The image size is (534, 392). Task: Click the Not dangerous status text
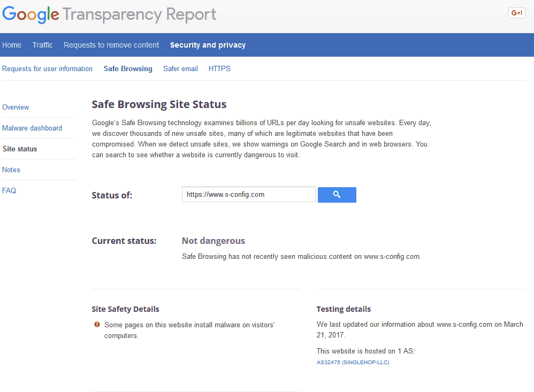coord(213,241)
